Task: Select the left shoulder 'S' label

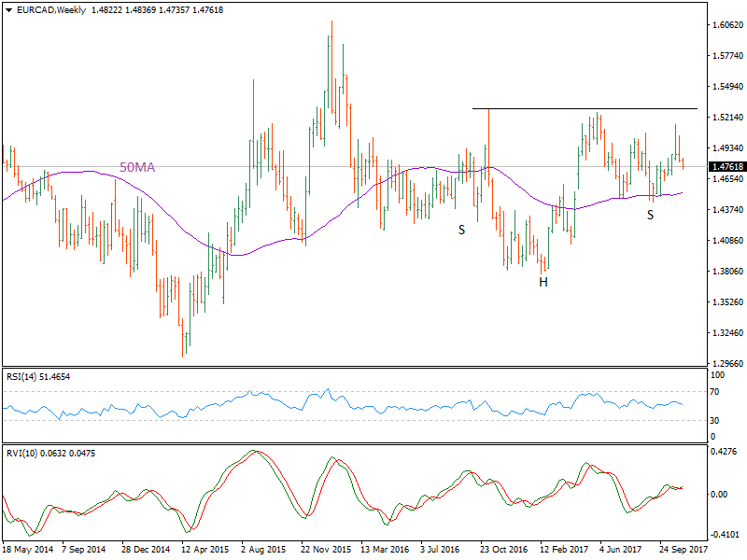Action: pos(461,229)
